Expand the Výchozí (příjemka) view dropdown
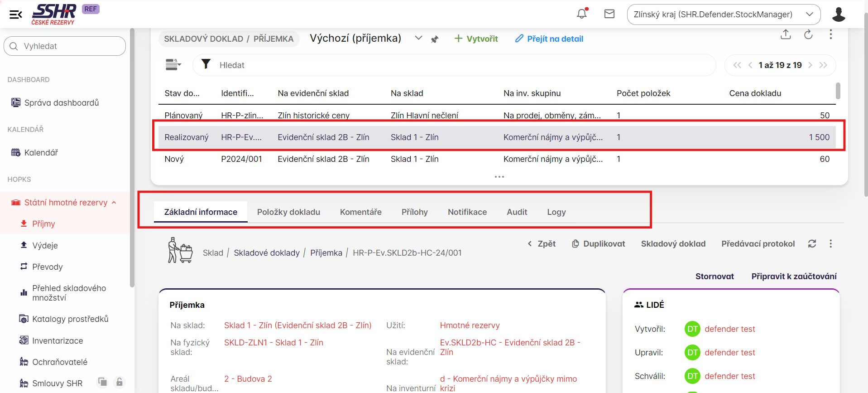 pyautogui.click(x=418, y=38)
